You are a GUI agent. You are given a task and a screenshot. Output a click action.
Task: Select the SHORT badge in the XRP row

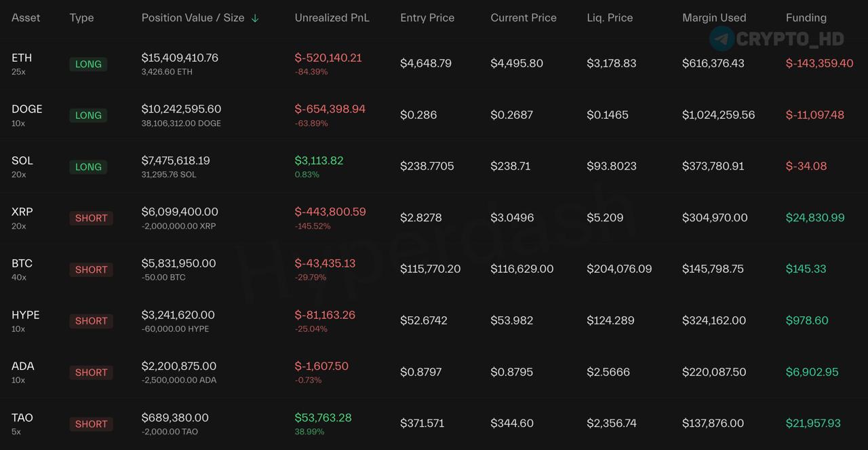91,218
